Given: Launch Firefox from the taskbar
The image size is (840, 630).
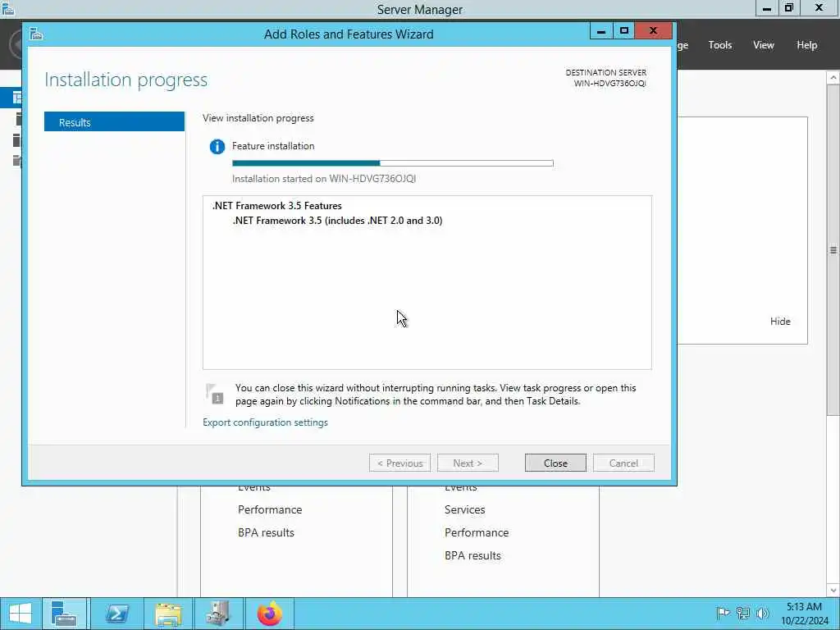Looking at the screenshot, I should click(x=269, y=614).
